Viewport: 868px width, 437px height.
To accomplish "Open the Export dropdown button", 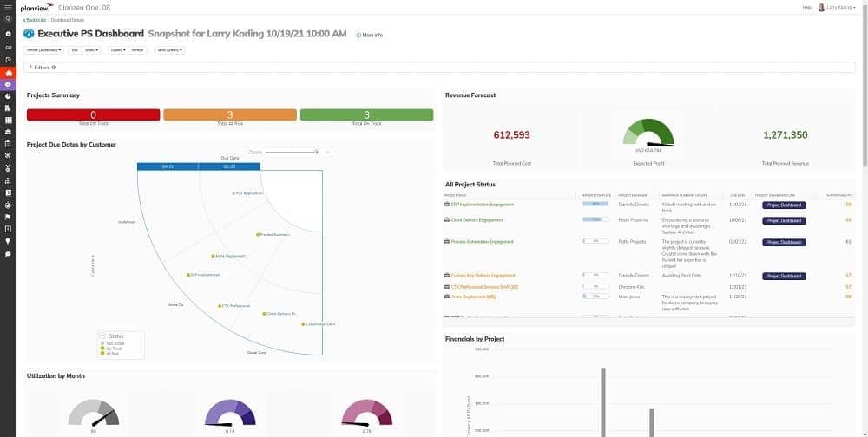I will [x=118, y=49].
